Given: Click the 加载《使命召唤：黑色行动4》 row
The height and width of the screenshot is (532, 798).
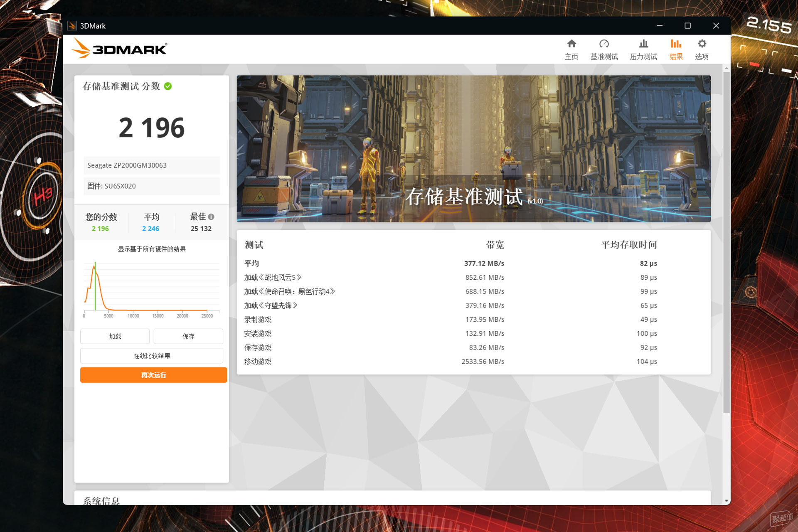Looking at the screenshot, I should [451, 291].
